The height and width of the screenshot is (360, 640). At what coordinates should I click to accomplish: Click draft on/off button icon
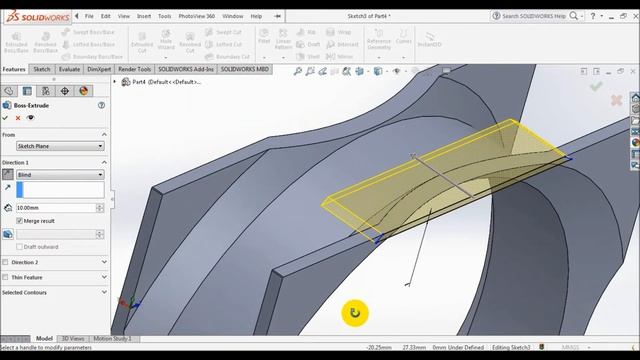tap(8, 234)
